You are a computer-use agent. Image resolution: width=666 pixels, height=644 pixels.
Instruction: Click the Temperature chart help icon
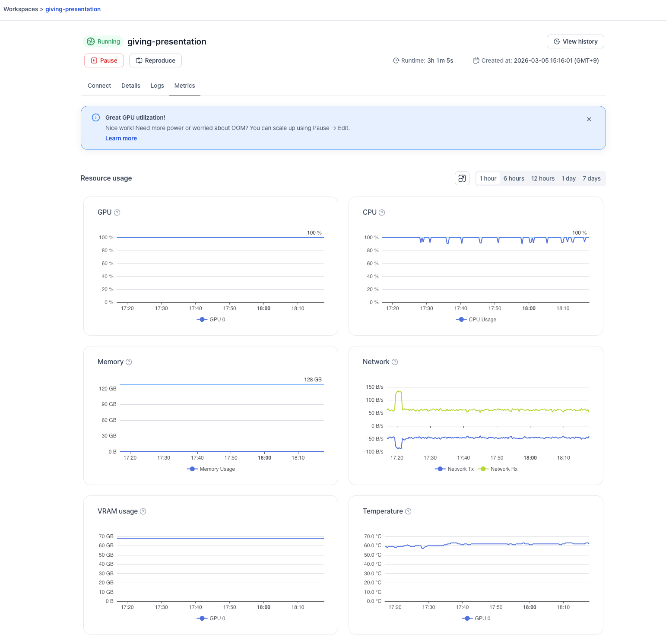click(x=408, y=511)
